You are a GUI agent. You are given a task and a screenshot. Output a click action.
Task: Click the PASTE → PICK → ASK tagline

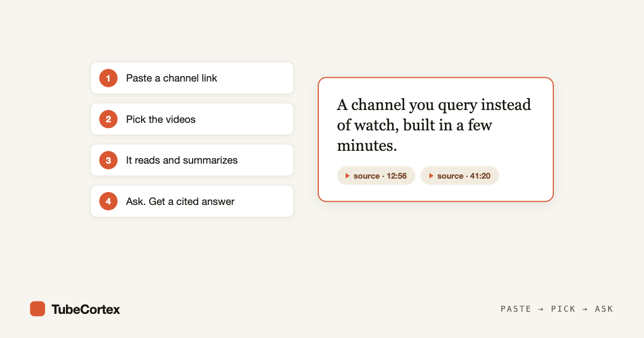coord(557,309)
